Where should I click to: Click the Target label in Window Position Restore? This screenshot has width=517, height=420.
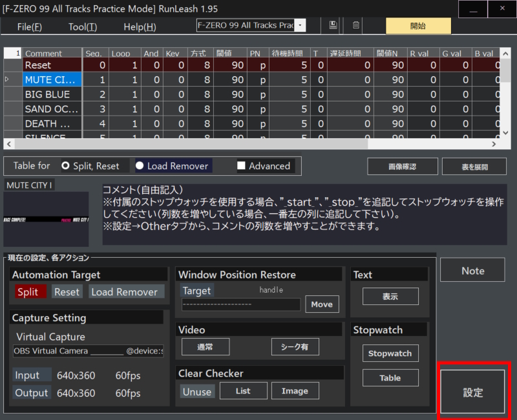click(x=197, y=290)
